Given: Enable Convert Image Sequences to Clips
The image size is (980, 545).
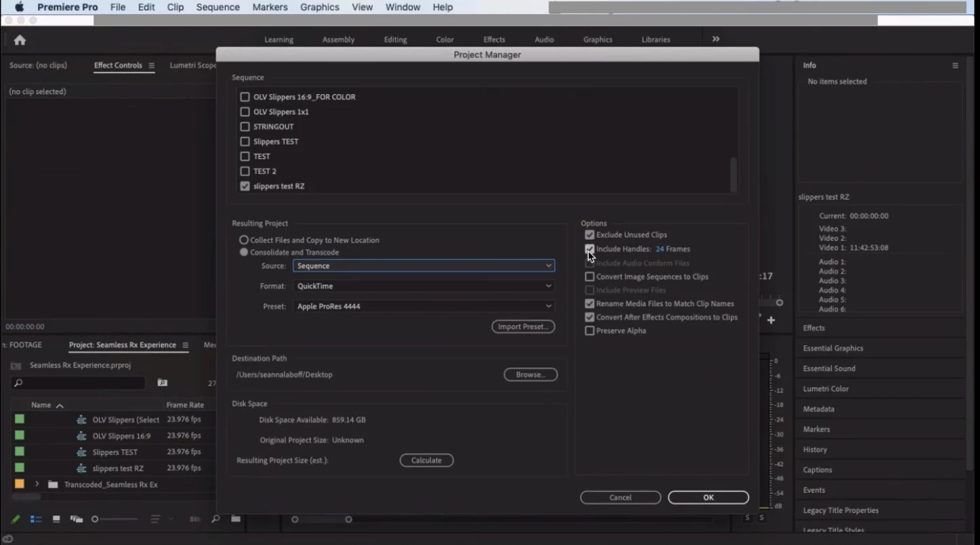Looking at the screenshot, I should tap(589, 277).
